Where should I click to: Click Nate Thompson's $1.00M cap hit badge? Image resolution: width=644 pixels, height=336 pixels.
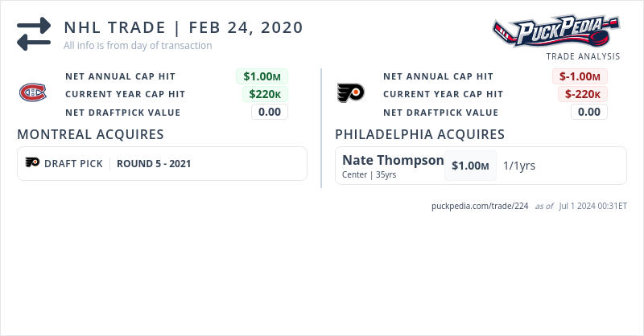(470, 166)
